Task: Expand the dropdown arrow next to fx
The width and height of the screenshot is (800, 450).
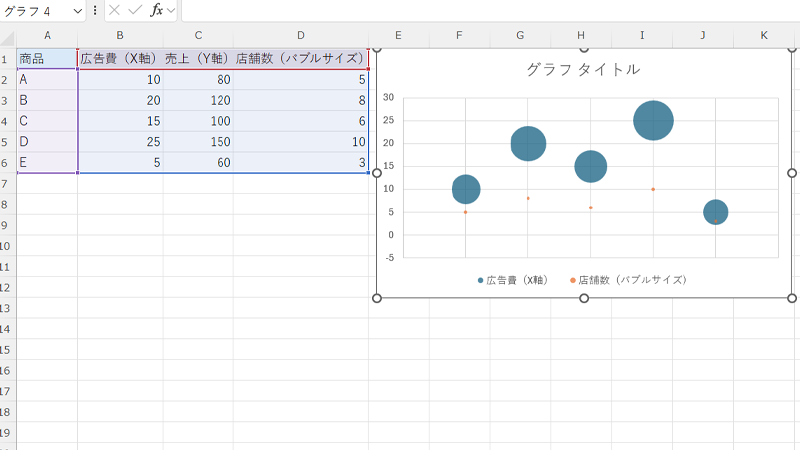Action: 172,10
